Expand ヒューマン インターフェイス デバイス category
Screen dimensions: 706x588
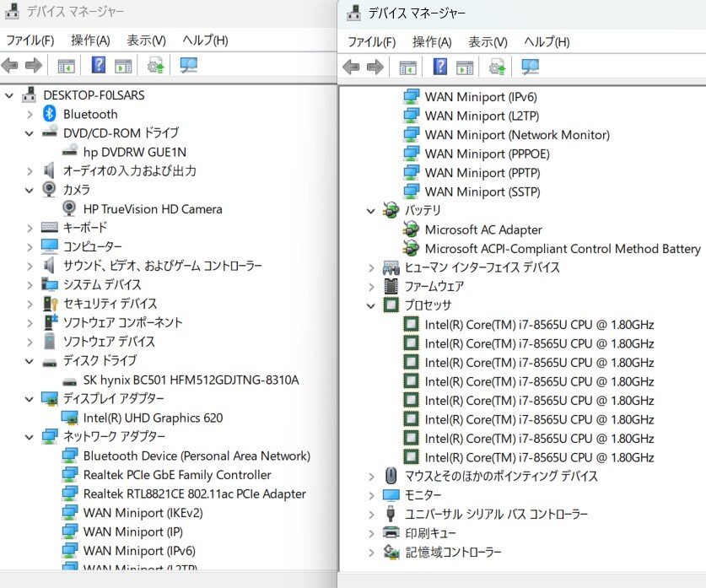click(371, 268)
